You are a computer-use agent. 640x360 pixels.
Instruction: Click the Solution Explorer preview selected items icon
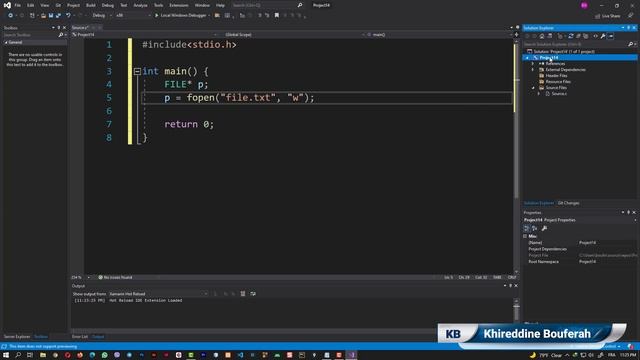point(611,36)
